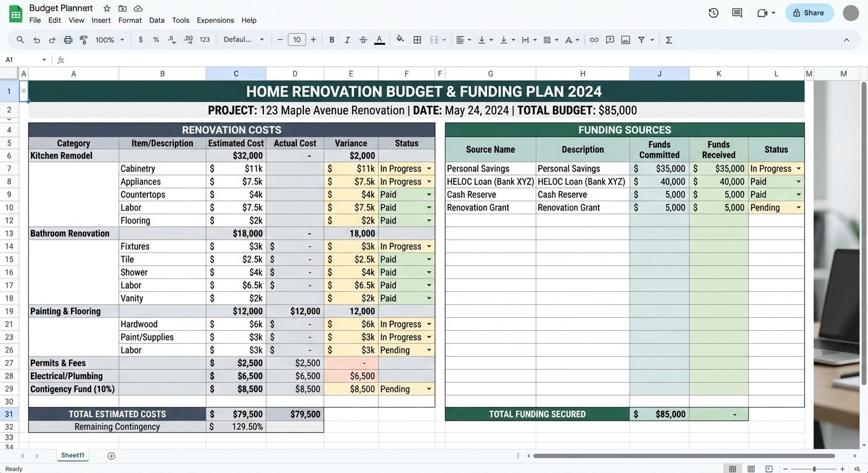Adjust the zoom slider in status bar

(x=814, y=469)
